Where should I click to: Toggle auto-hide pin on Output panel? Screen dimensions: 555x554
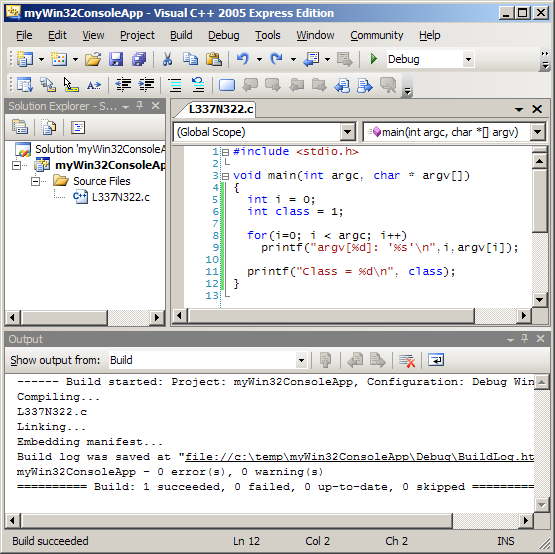[525, 339]
